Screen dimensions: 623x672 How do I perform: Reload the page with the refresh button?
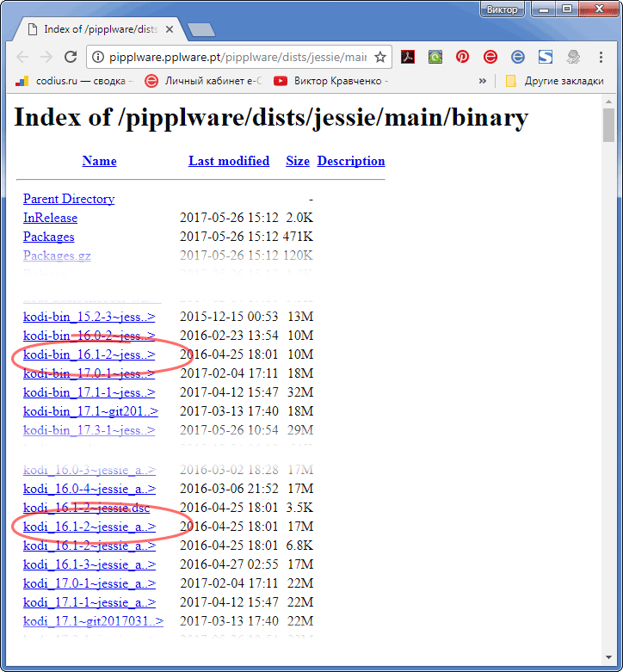pos(72,58)
